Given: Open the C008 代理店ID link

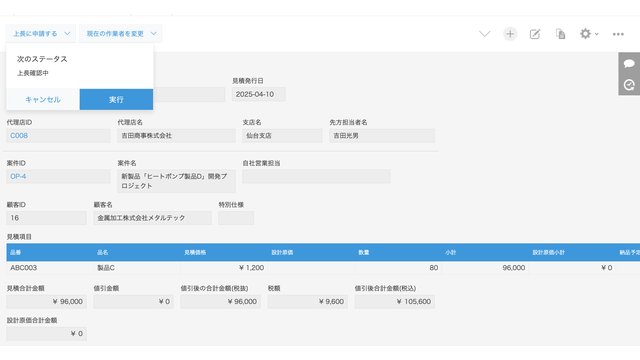Looking at the screenshot, I should click(19, 136).
